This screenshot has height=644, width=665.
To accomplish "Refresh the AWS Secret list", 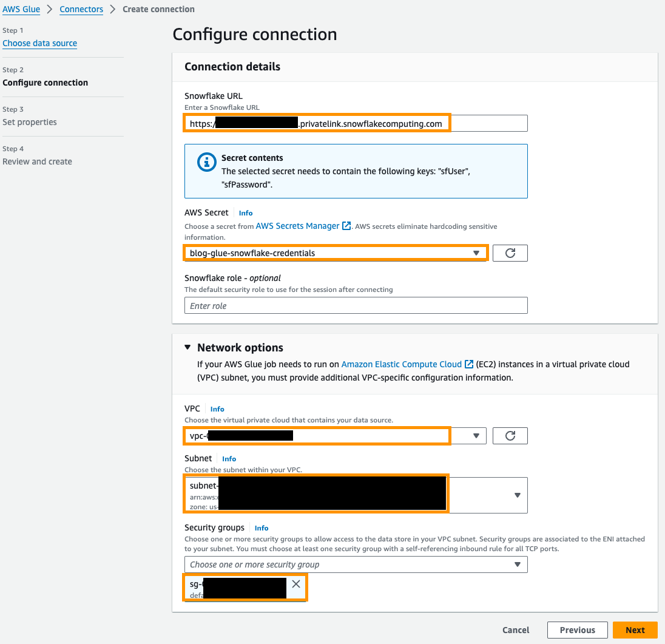I will 510,253.
